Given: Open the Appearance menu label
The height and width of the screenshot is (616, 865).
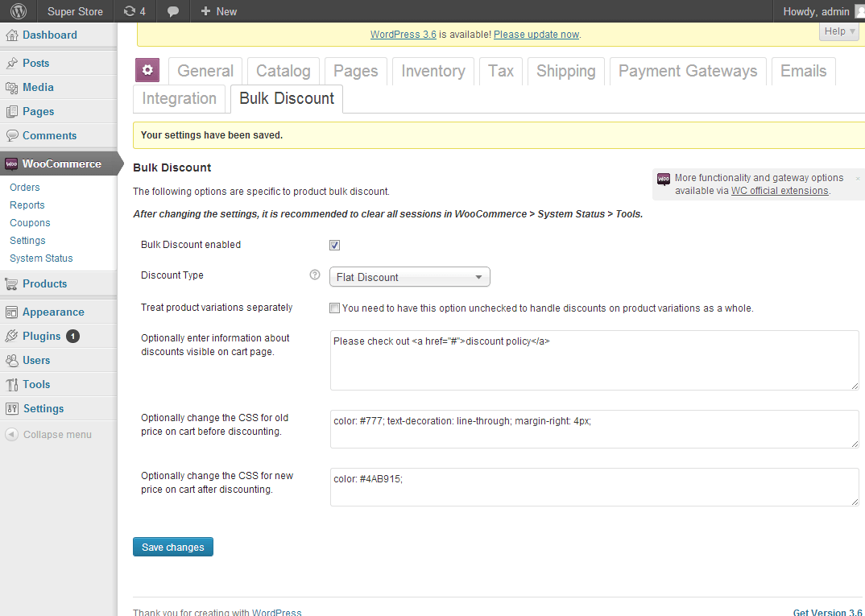Looking at the screenshot, I should 53,312.
